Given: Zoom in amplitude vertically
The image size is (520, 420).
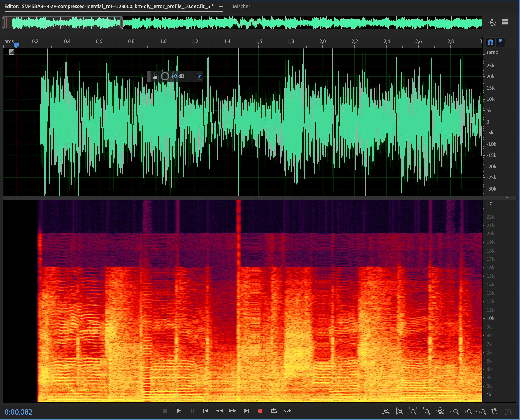Looking at the screenshot, I should point(386,411).
